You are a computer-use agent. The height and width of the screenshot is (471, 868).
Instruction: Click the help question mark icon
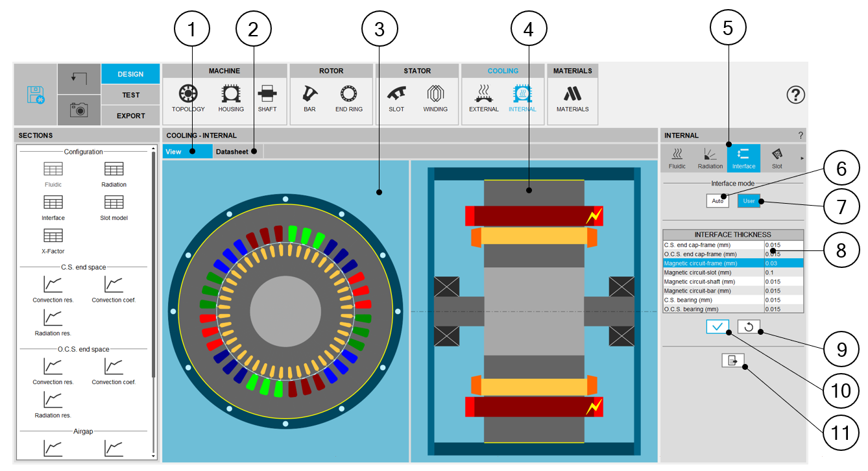795,95
